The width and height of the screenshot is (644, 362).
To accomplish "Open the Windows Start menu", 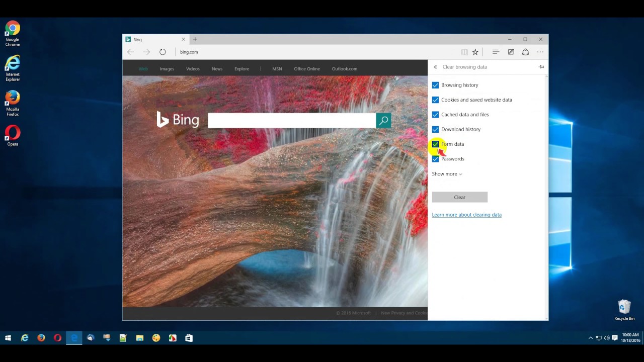I will pos(8,338).
